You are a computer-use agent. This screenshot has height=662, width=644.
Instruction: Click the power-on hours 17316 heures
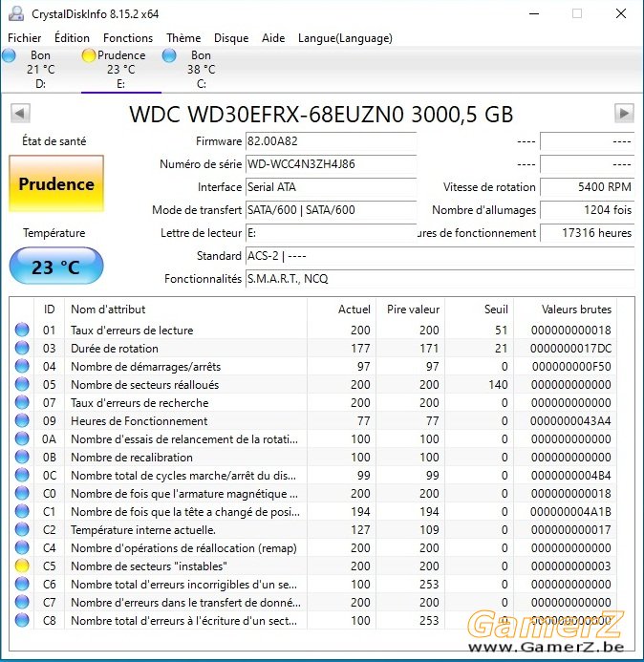click(588, 233)
